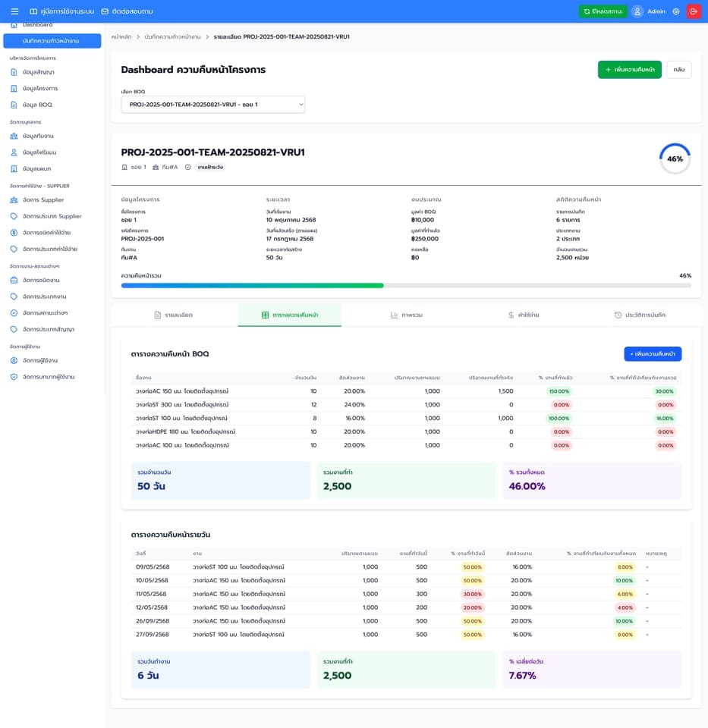The width and height of the screenshot is (708, 728).
Task: Switch to the ภาพรวม tab
Action: point(407,315)
